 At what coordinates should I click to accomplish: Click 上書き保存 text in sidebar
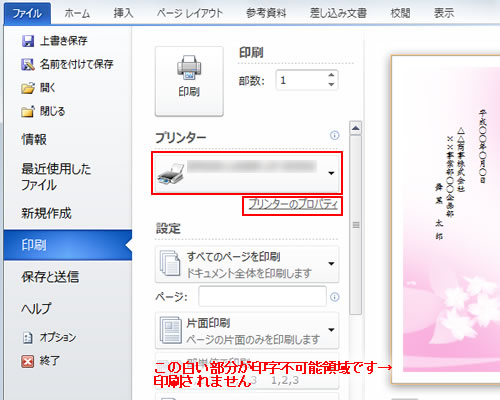[x=64, y=41]
